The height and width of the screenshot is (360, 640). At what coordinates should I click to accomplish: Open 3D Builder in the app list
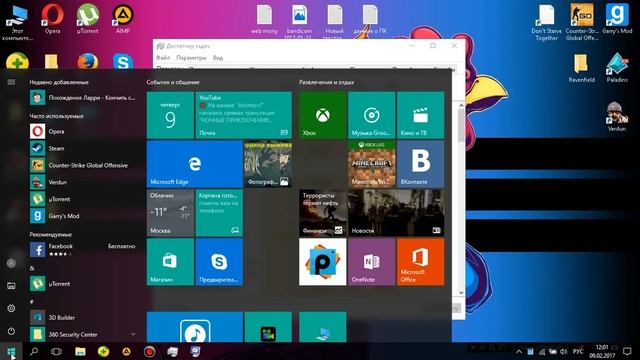pos(82,317)
